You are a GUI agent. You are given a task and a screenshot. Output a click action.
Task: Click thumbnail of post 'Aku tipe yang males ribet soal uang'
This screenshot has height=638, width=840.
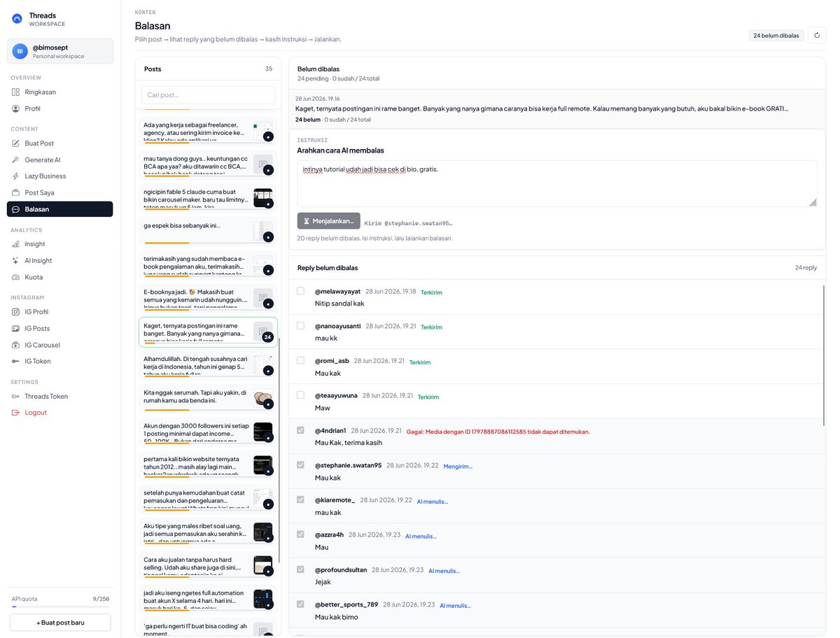click(263, 532)
